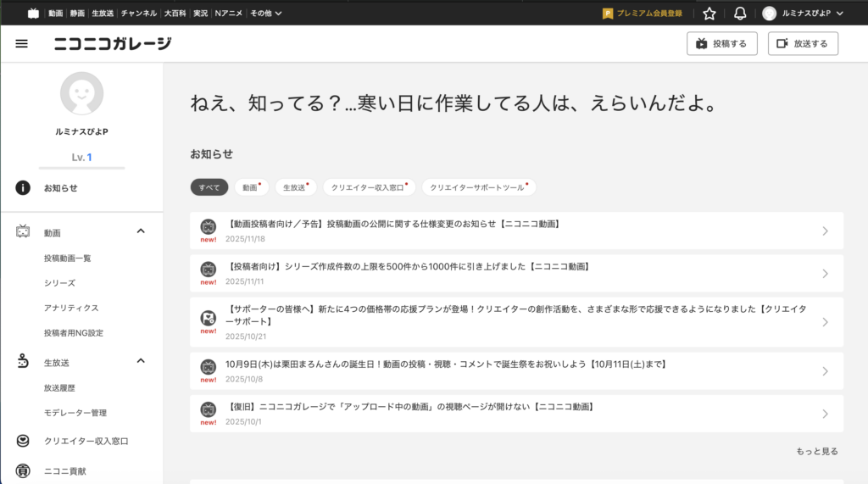The width and height of the screenshot is (868, 484).
Task: Click the star favorites icon
Action: tap(709, 13)
